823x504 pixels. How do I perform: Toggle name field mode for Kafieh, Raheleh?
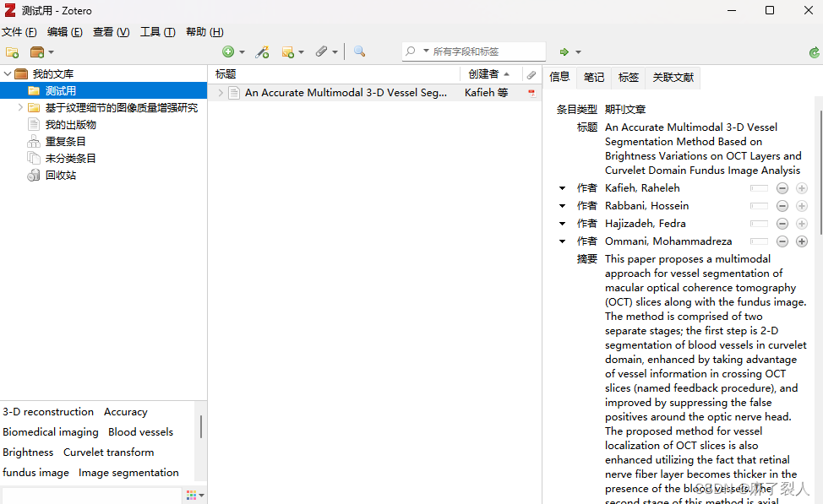759,188
